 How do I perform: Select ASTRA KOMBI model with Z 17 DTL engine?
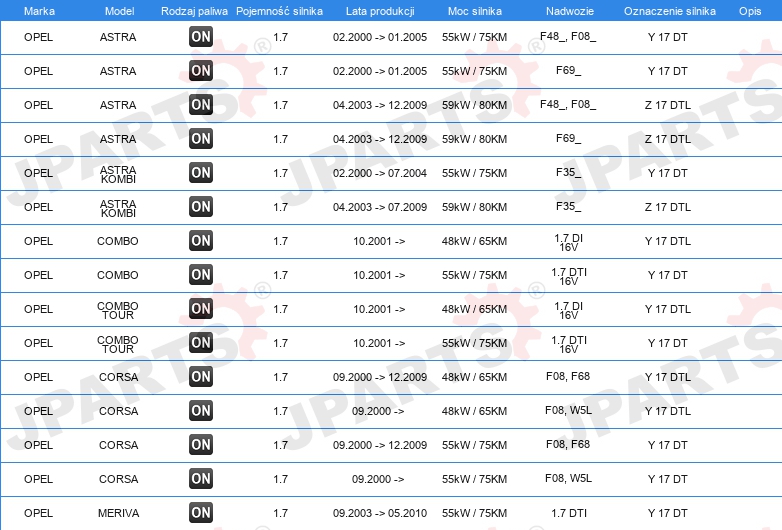[118, 208]
